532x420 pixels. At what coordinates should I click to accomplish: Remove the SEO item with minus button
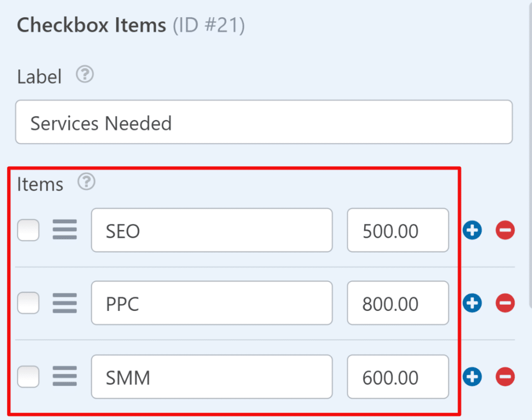tap(505, 230)
